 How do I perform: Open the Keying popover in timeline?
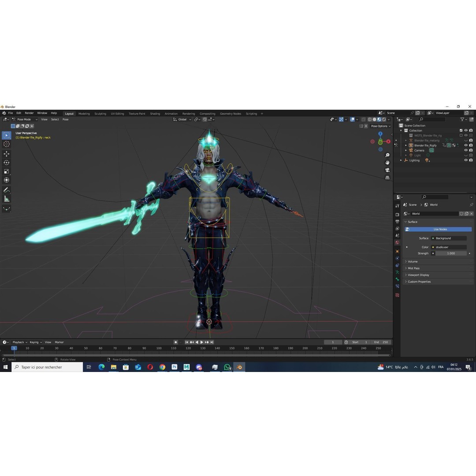click(36, 342)
